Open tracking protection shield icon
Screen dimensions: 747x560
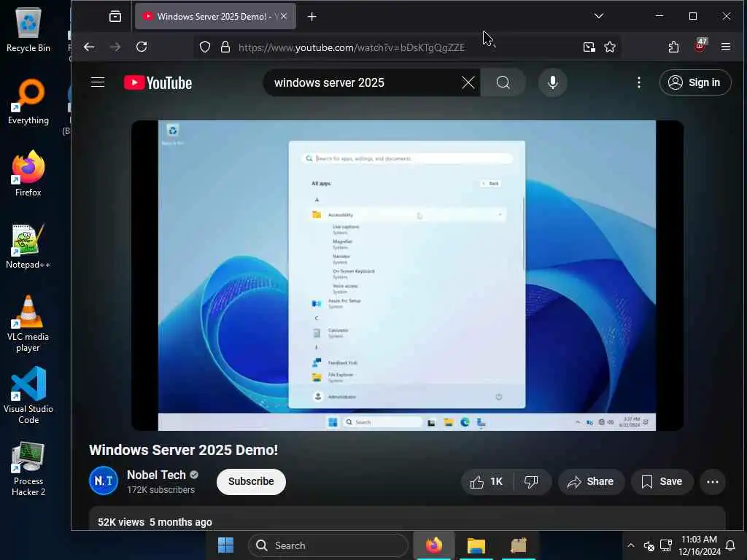[x=205, y=47]
